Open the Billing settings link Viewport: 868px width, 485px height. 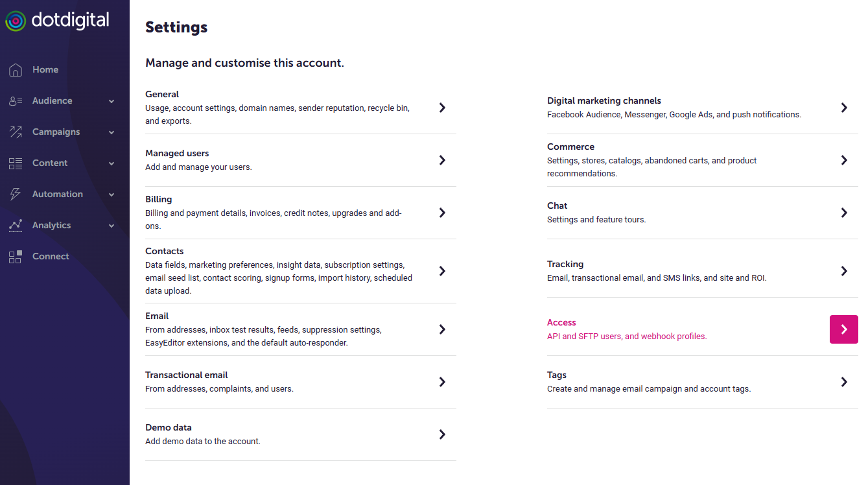tap(301, 213)
